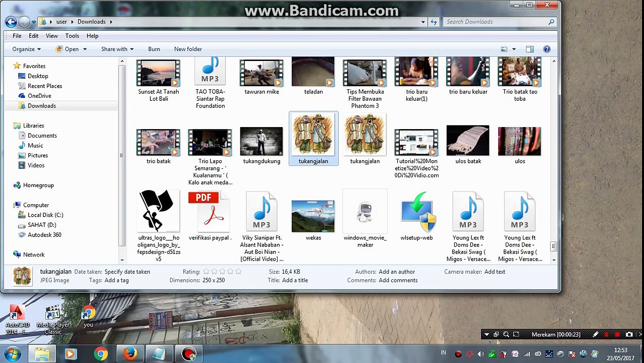Select the trio batak video file
The image size is (644, 363).
coord(158,146)
